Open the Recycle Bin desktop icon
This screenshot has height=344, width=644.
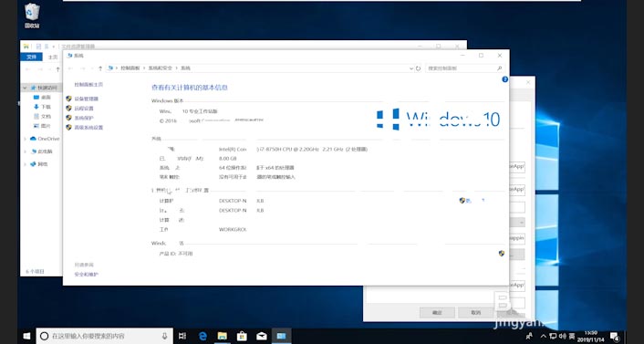click(32, 16)
